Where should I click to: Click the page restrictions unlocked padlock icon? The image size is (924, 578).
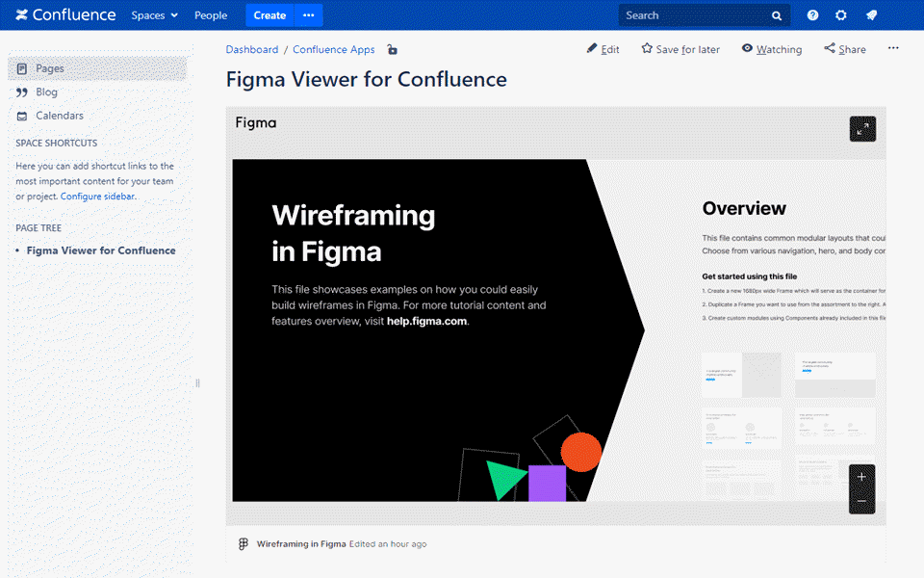(393, 49)
